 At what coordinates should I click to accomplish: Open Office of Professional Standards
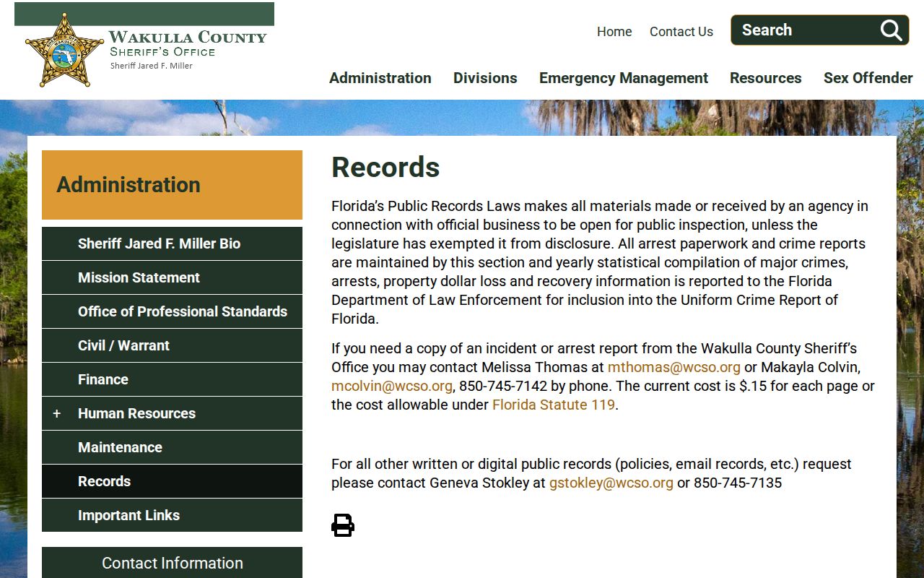pos(172,311)
